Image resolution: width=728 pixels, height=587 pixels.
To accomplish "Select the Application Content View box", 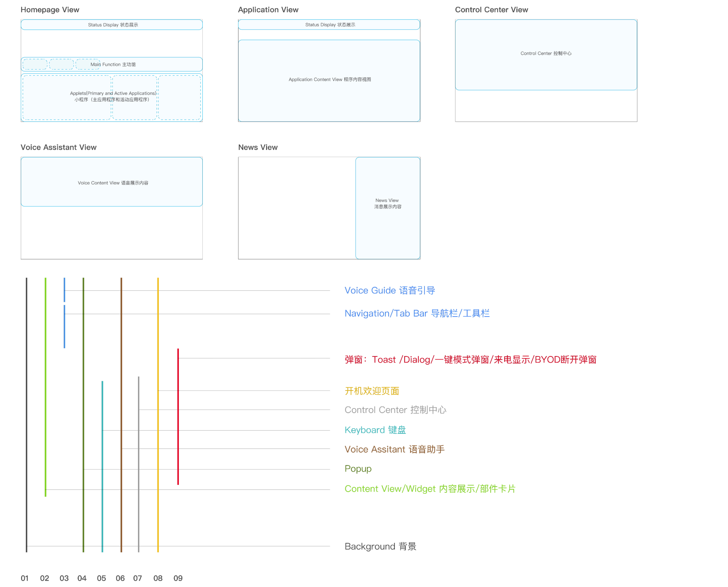I will [329, 81].
